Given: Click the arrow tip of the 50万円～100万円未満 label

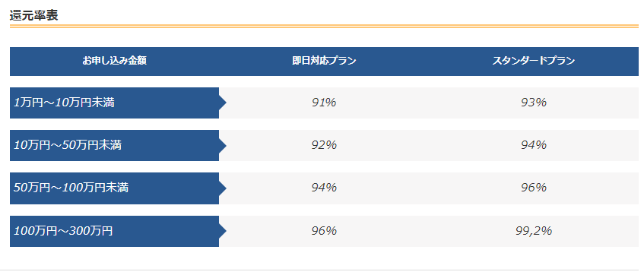Looking at the screenshot, I should (x=223, y=188).
